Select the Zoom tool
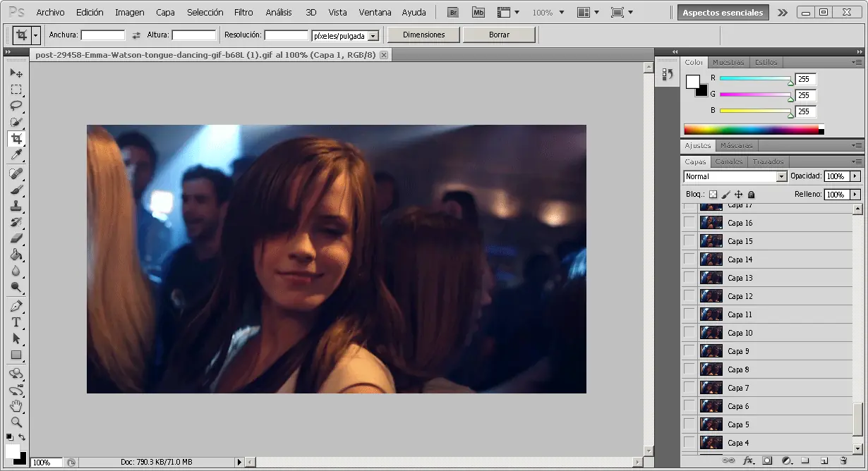This screenshot has height=471, width=868. 16,422
